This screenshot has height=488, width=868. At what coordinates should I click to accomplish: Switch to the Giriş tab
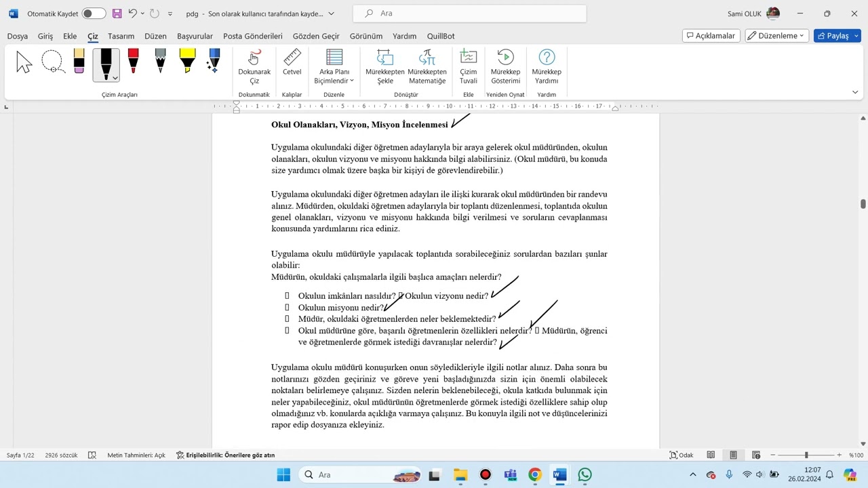pyautogui.click(x=45, y=36)
